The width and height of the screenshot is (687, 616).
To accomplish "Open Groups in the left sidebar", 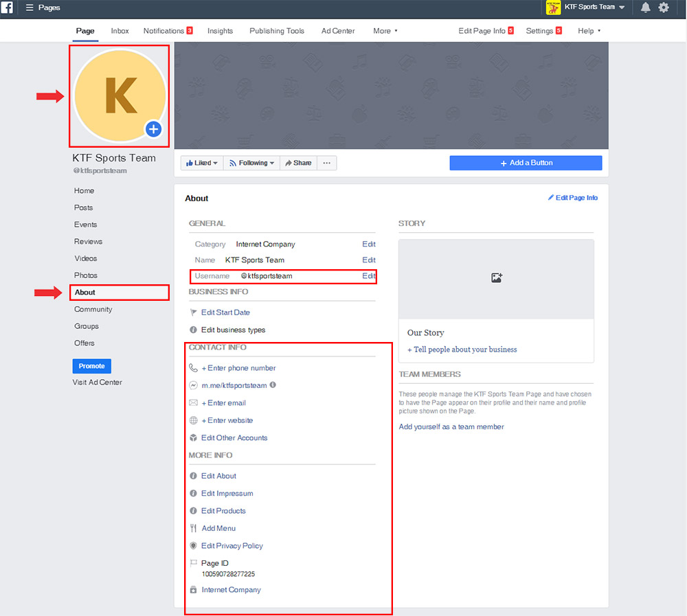I will coord(87,326).
